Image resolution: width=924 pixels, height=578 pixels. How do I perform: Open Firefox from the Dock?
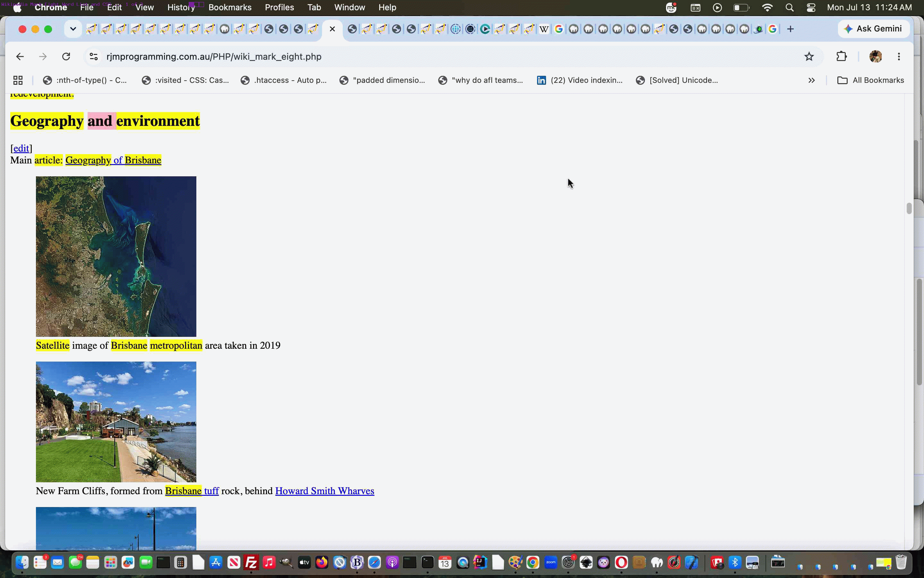[322, 562]
